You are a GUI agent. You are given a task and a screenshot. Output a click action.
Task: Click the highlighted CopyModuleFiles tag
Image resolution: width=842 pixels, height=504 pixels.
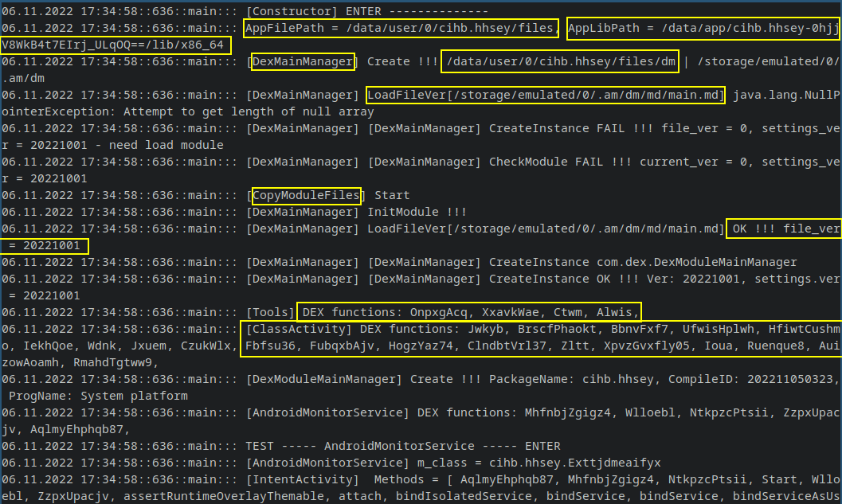pyautogui.click(x=307, y=196)
